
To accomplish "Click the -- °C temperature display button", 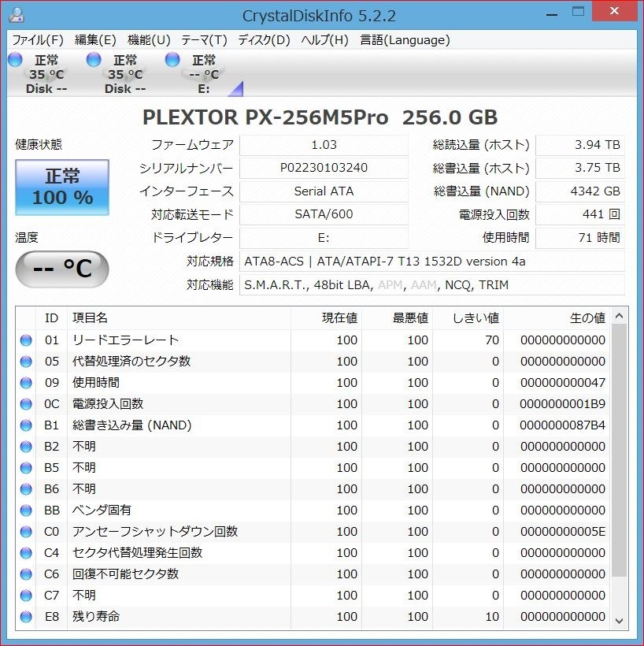I will [61, 269].
